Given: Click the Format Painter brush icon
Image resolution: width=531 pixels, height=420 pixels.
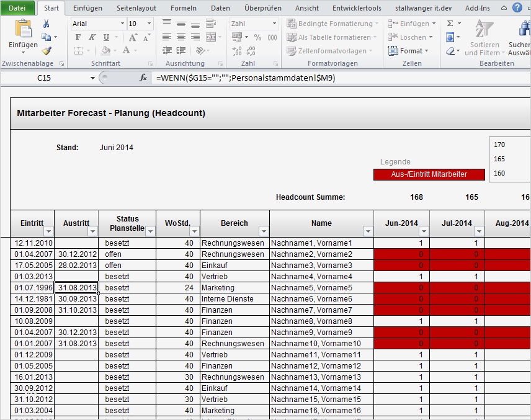Looking at the screenshot, I should click(47, 51).
